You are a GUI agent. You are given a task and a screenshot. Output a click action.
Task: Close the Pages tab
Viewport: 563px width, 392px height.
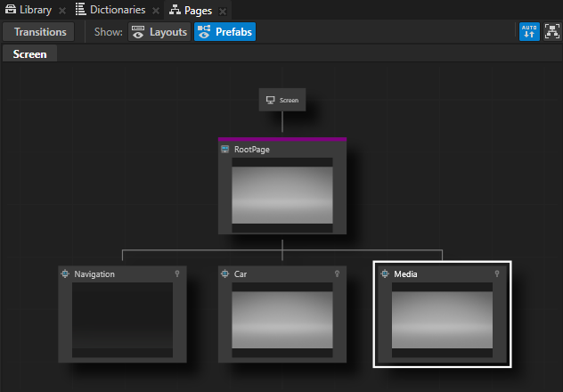pyautogui.click(x=223, y=11)
